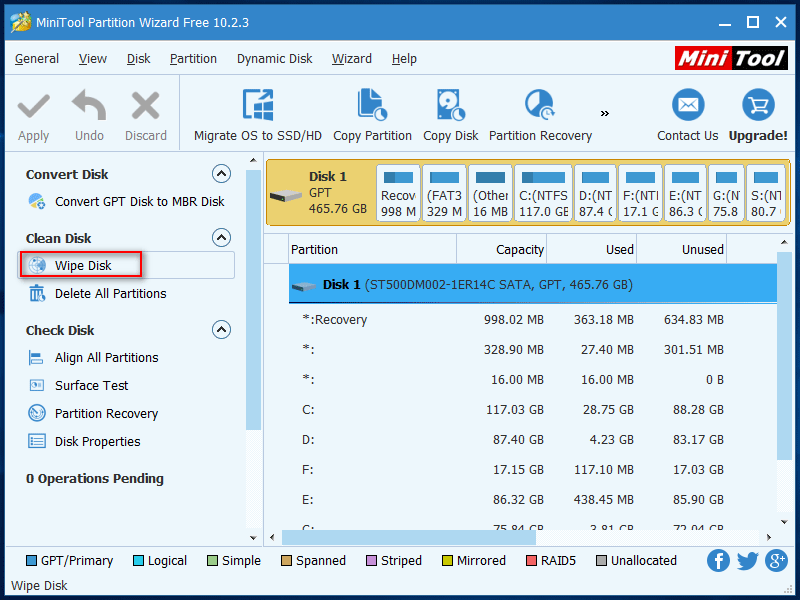Select F: NTFS 17.1 GB partition block

(640, 193)
